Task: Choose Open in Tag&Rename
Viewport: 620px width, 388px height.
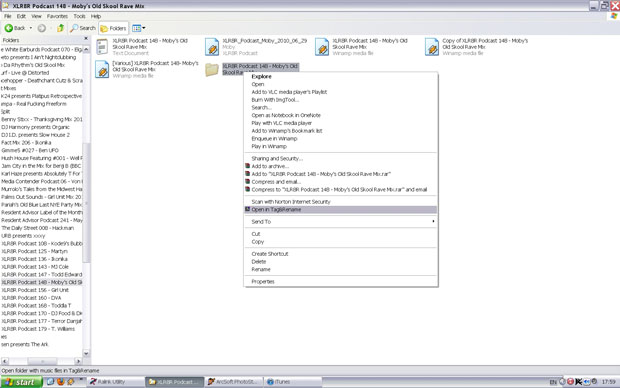Action: (x=341, y=210)
